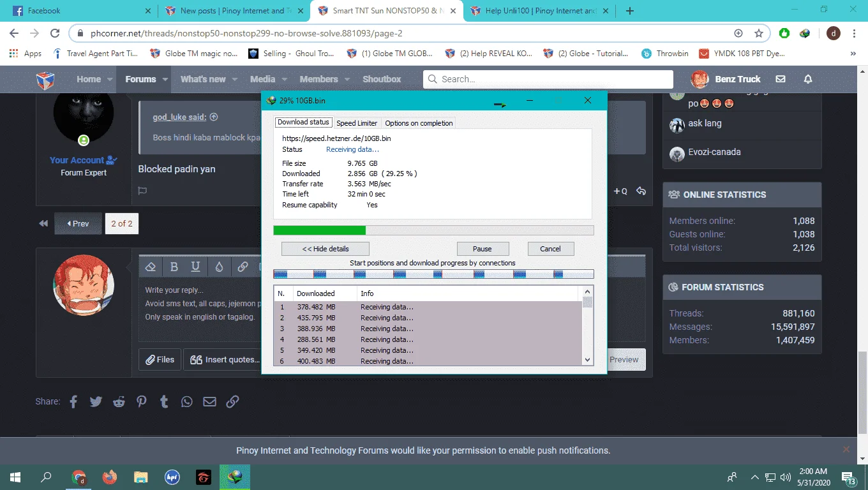Screen dimensions: 868x490
Task: Expand the Forums menu dropdown arrow
Action: coord(165,80)
